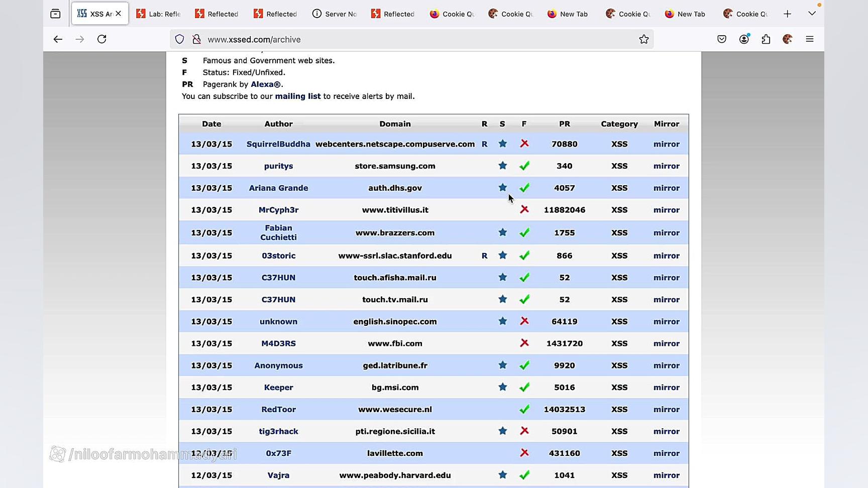Open author puritys link

point(278,166)
